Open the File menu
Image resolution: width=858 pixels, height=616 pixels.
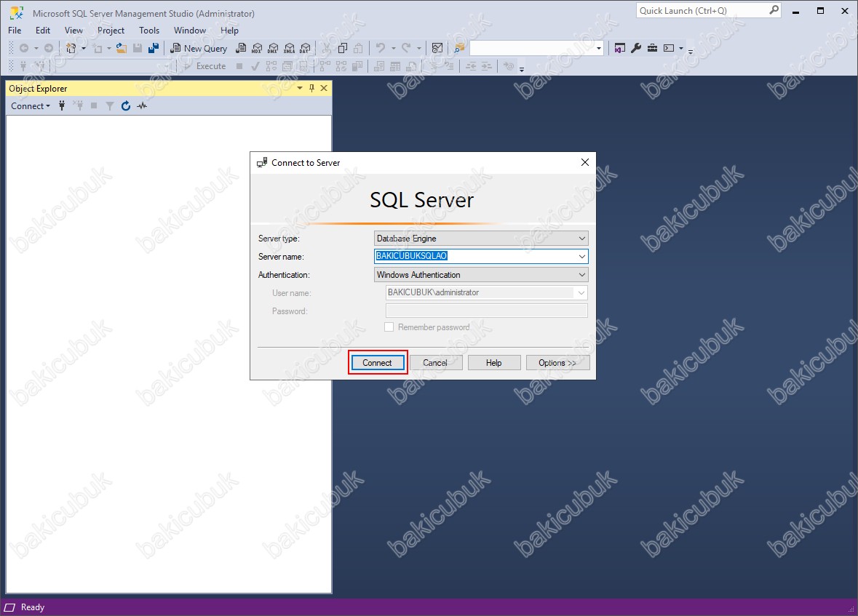(x=15, y=30)
